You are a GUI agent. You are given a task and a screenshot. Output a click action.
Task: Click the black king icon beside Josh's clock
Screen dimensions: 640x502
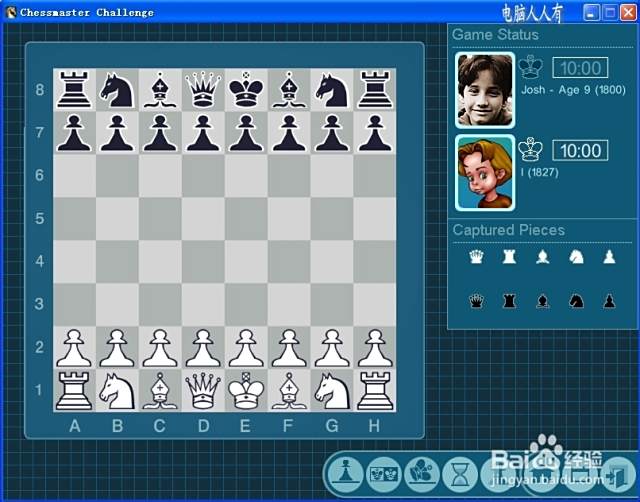[531, 67]
